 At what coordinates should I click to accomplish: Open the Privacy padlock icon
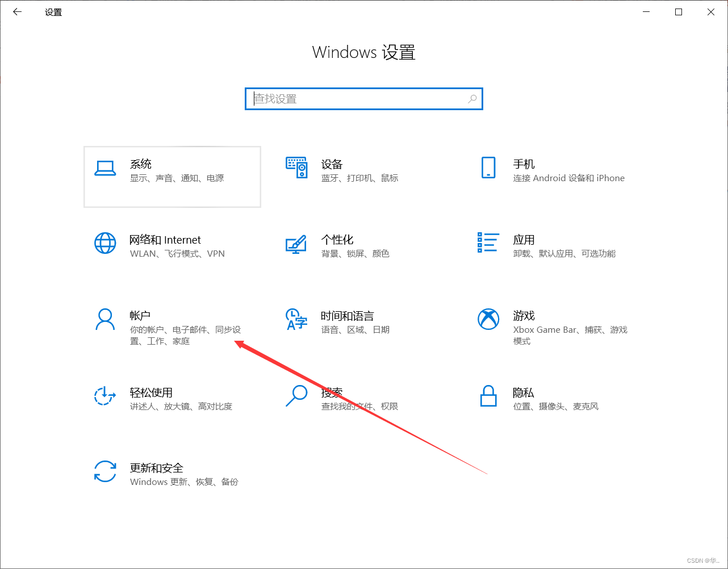pos(488,396)
